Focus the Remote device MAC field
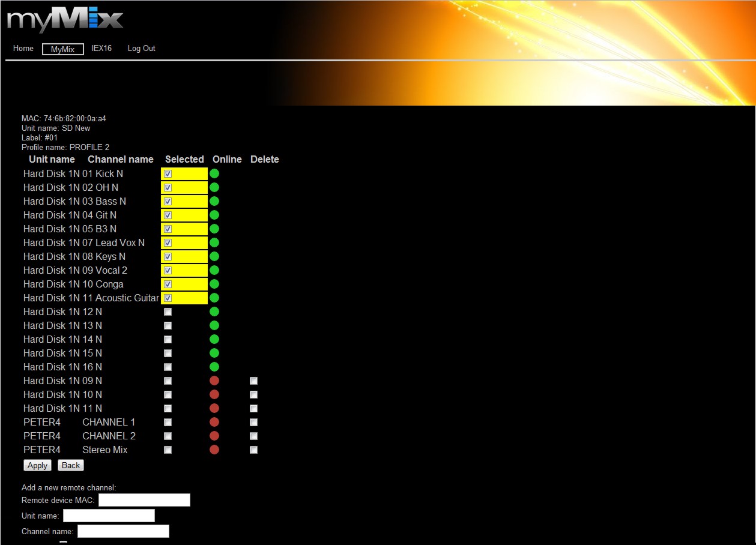 point(144,500)
